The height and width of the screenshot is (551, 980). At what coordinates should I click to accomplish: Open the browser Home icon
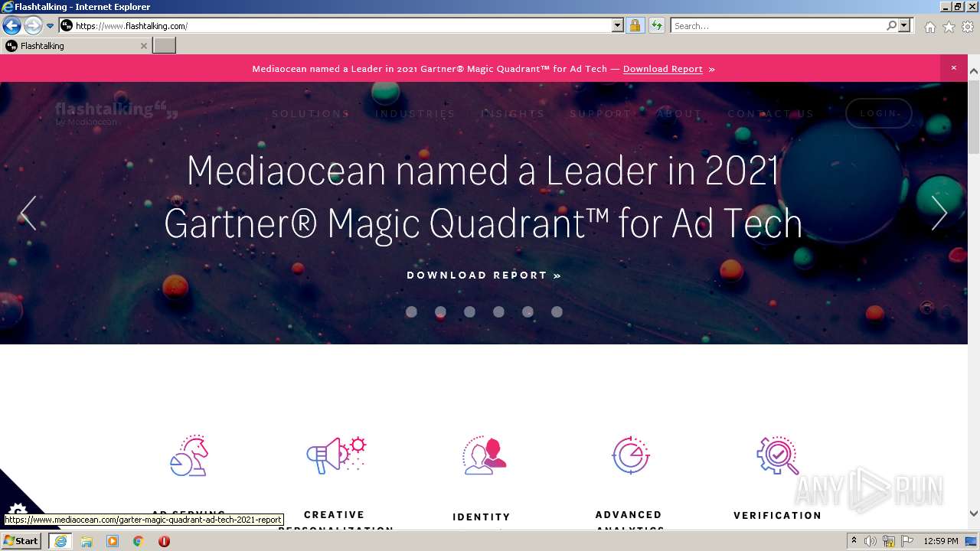click(929, 27)
